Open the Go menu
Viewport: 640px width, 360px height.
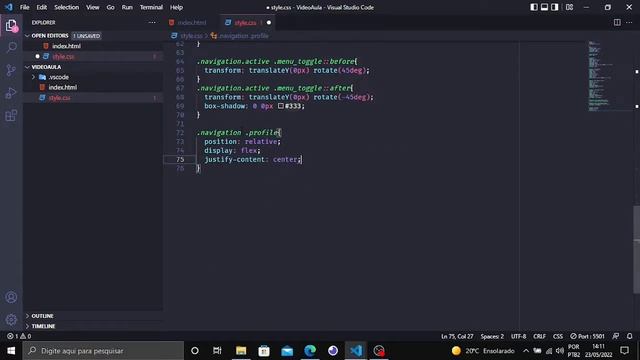click(x=111, y=7)
